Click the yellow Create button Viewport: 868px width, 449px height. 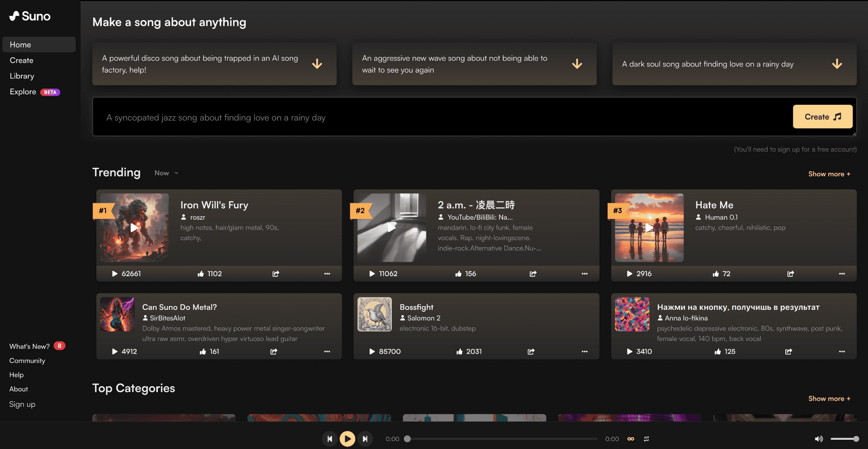coord(822,117)
